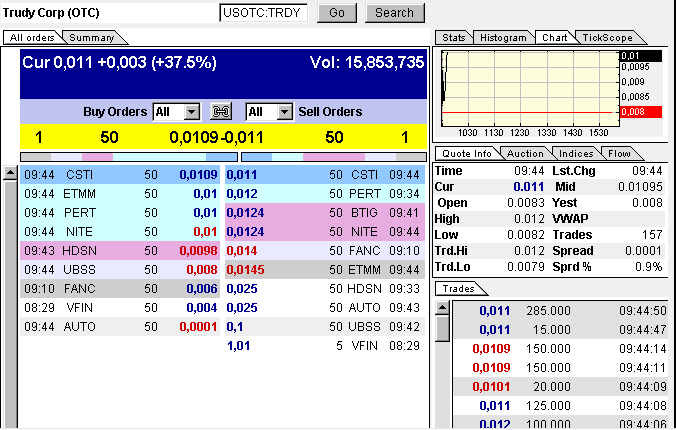Image resolution: width=676 pixels, height=430 pixels.
Task: Open the Indices tab
Action: (x=576, y=154)
